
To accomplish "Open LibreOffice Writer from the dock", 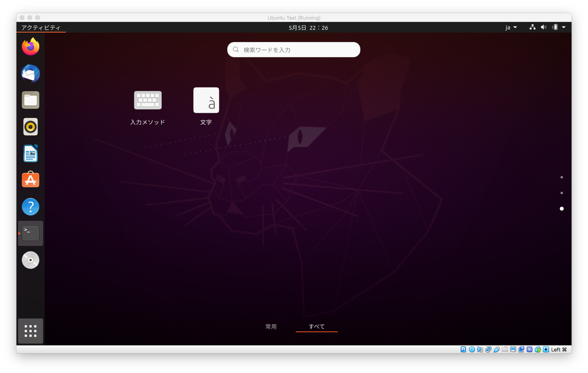I will tap(31, 153).
